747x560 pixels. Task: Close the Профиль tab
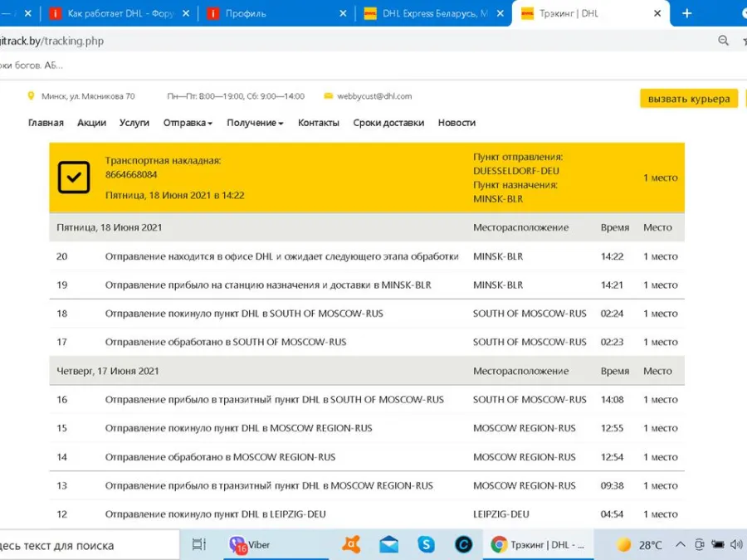(x=343, y=14)
